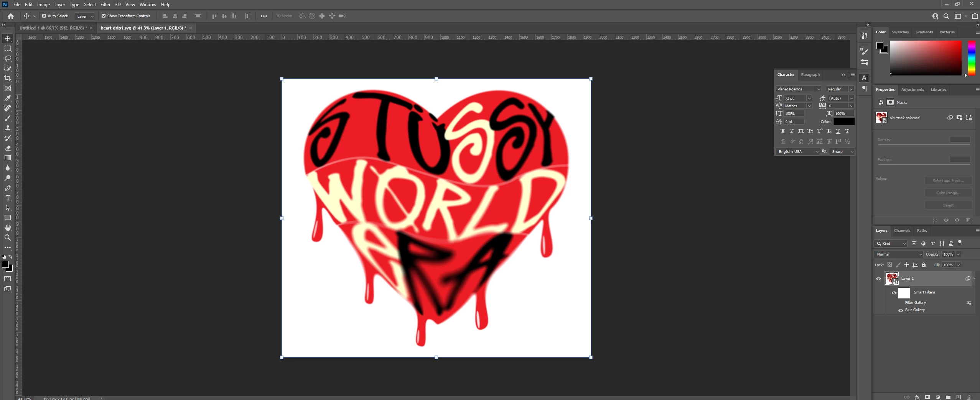Click the text Color swatch in Character
This screenshot has height=400, width=980.
point(844,121)
